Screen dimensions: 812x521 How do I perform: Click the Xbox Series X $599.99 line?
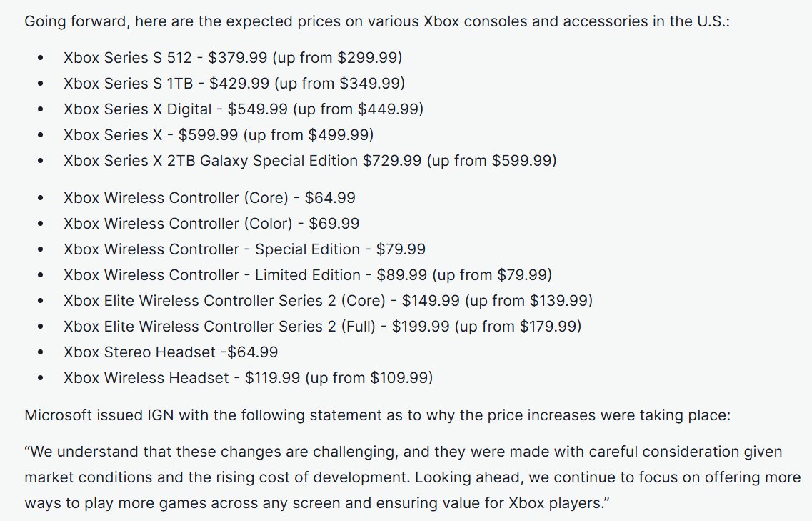219,135
